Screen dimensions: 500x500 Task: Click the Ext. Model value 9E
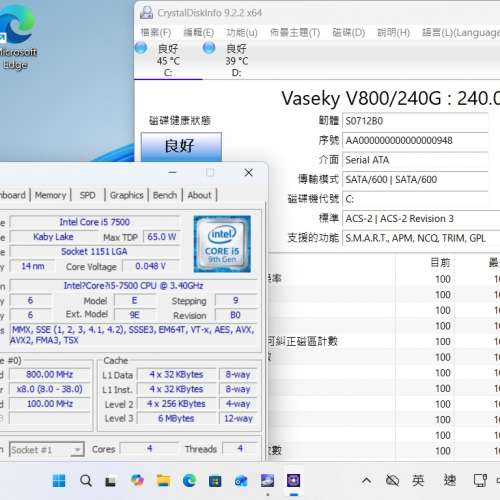[x=135, y=315]
